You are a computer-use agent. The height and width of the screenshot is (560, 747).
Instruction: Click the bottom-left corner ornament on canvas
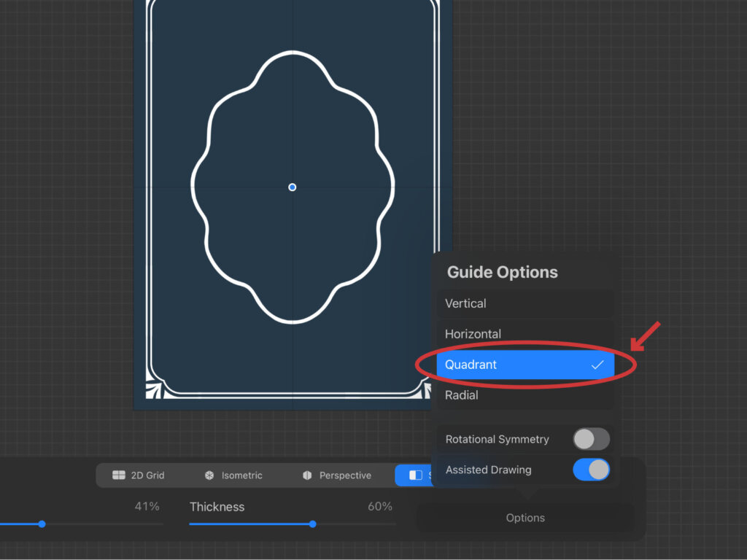click(155, 390)
